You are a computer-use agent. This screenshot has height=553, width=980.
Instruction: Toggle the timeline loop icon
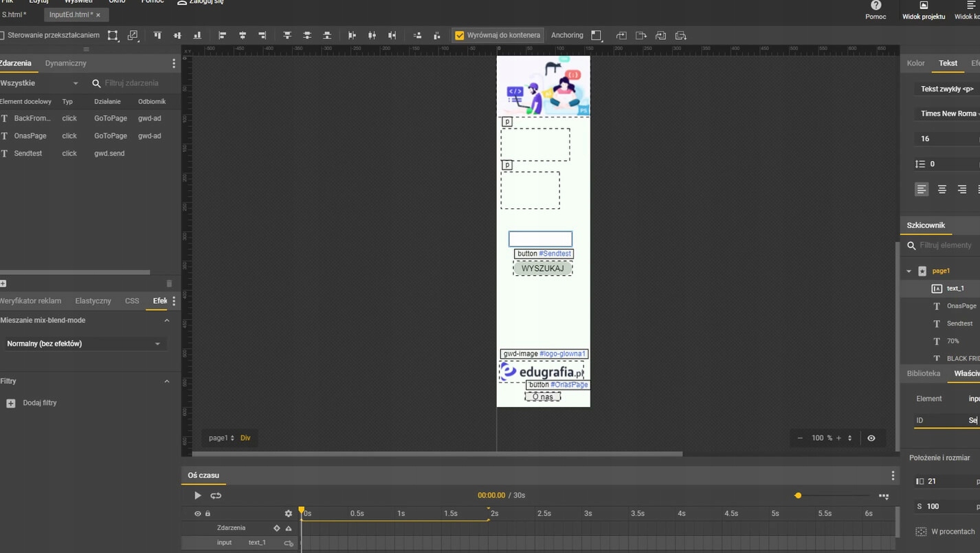[x=216, y=495]
